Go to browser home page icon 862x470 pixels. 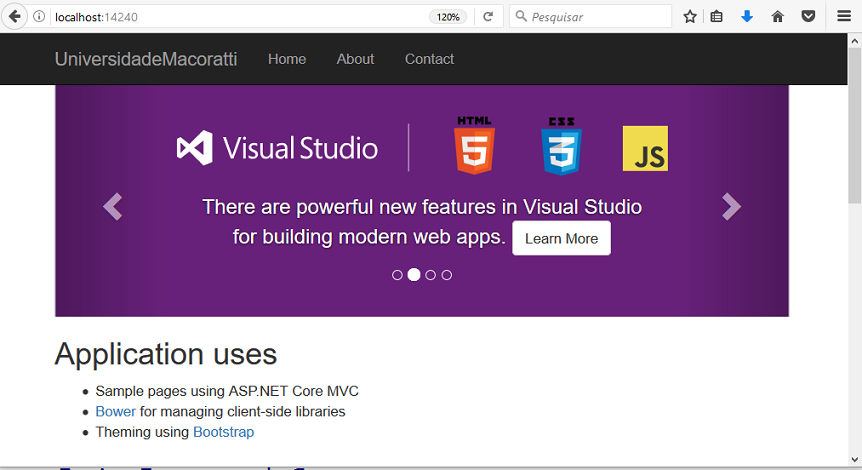click(x=777, y=16)
